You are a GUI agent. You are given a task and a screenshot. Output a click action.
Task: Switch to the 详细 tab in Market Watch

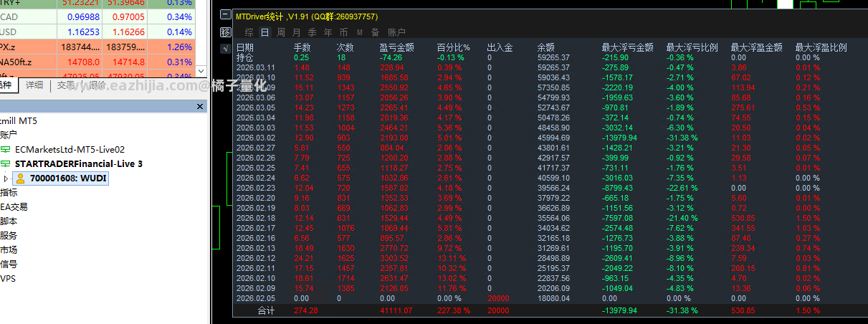pos(34,85)
